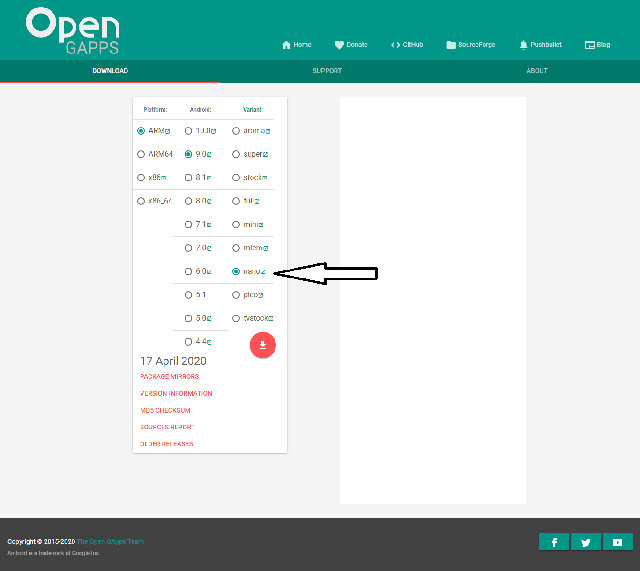Visit The Open GApps Team footer link

pyautogui.click(x=110, y=542)
